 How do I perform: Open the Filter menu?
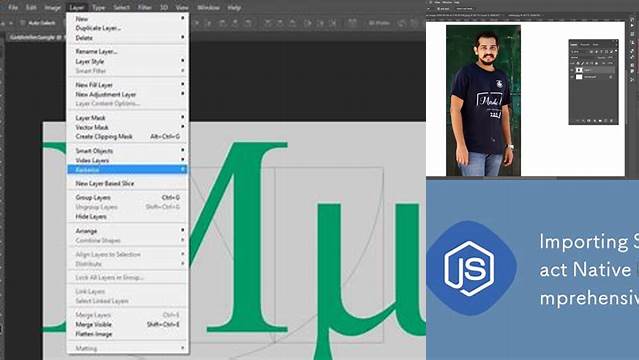[144, 7]
